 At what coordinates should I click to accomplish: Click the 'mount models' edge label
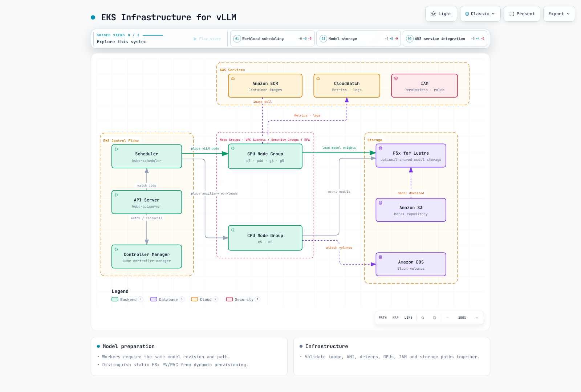(339, 192)
